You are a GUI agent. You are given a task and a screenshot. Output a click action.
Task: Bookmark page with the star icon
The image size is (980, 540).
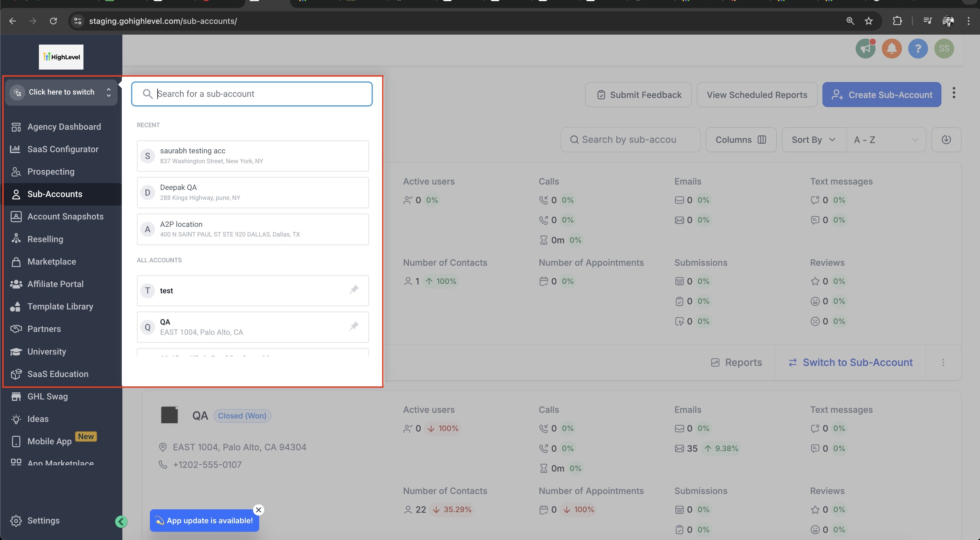tap(868, 21)
